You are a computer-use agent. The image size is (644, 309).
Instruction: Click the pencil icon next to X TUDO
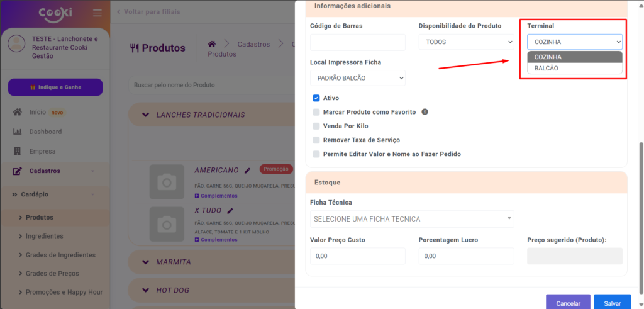click(230, 210)
